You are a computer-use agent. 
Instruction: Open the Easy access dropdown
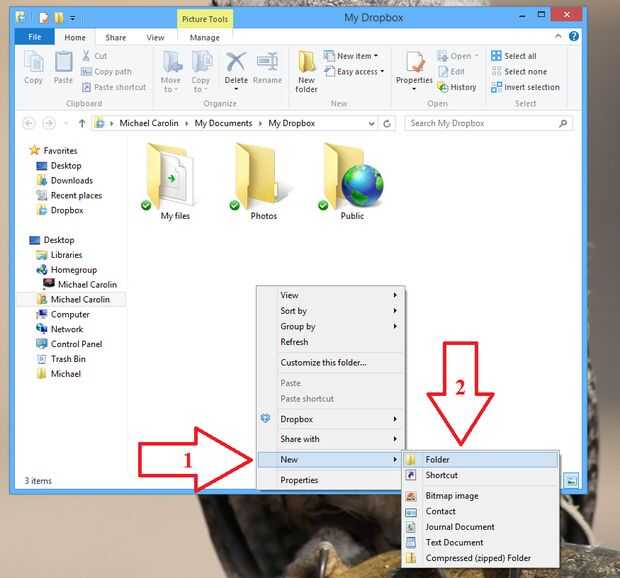354,72
